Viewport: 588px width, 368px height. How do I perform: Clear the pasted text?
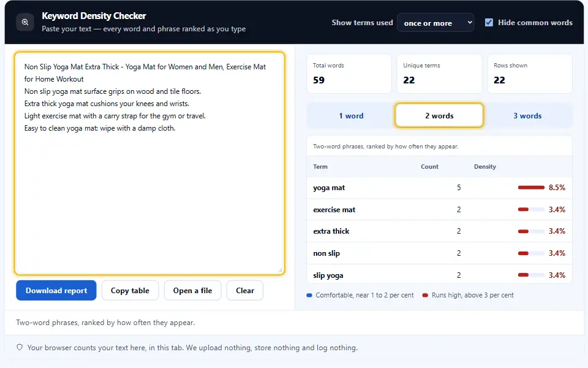click(x=245, y=290)
